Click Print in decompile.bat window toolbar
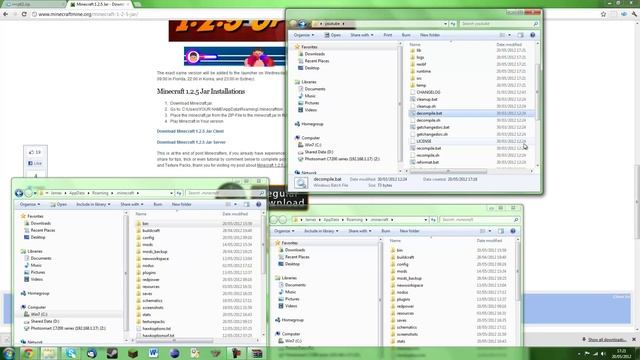Image resolution: width=640 pixels, height=360 pixels. pyautogui.click(x=388, y=35)
